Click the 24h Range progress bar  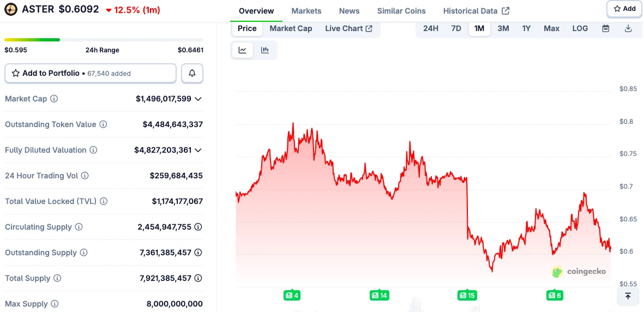[104, 40]
